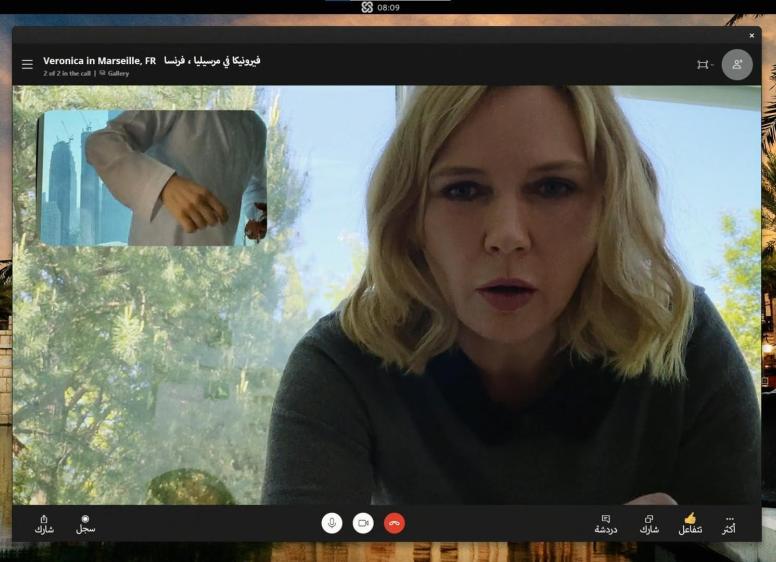The height and width of the screenshot is (562, 776).
Task: Click the self-view video thumbnail
Action: click(152, 178)
